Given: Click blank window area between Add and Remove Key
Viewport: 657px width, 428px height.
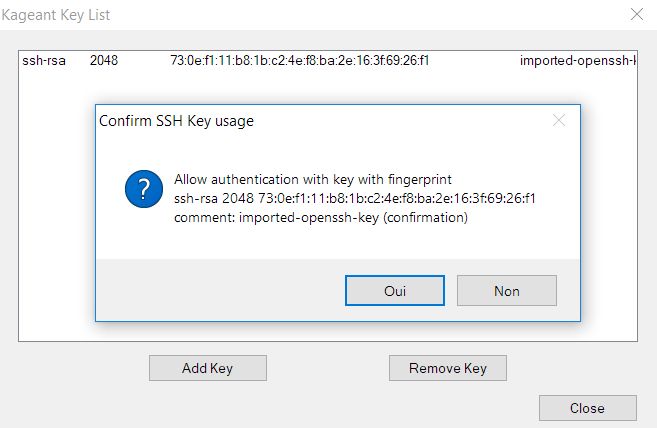Looking at the screenshot, I should [x=327, y=368].
